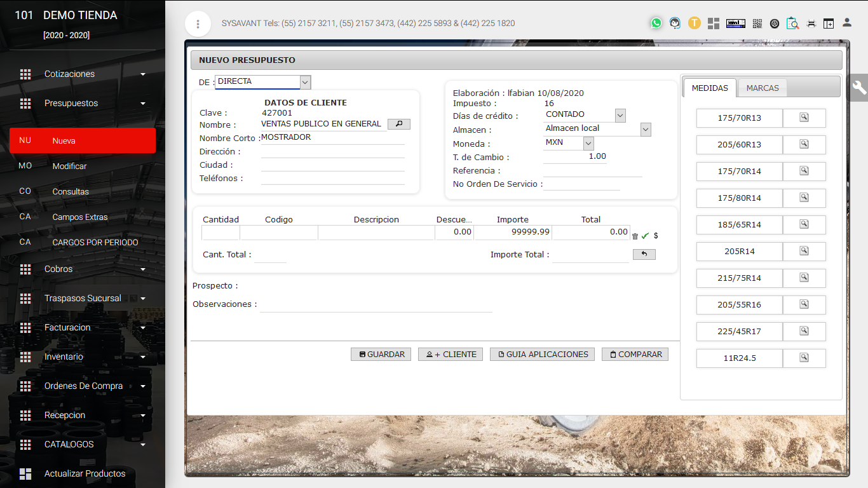Switch to the MARCAS tab
Image resolution: width=868 pixels, height=488 pixels.
[762, 88]
